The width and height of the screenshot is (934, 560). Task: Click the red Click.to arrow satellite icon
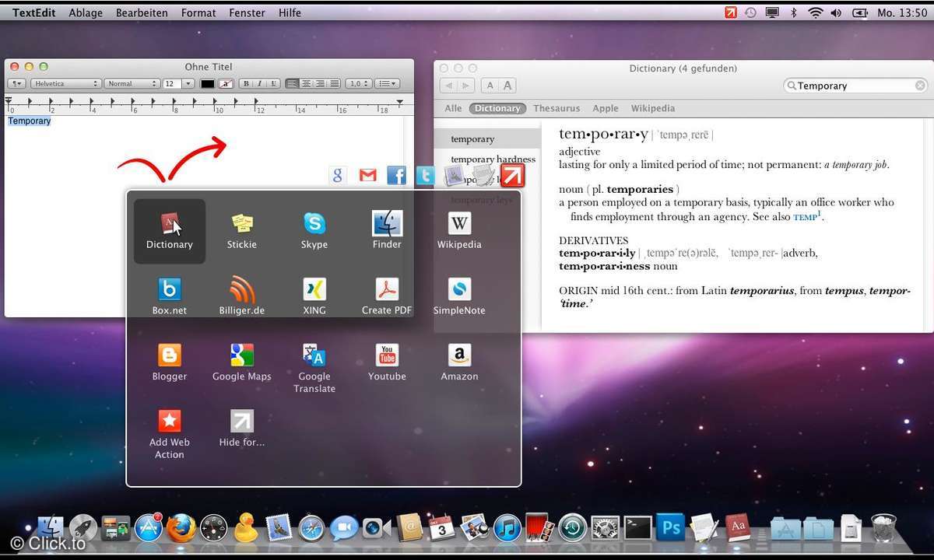pos(512,175)
